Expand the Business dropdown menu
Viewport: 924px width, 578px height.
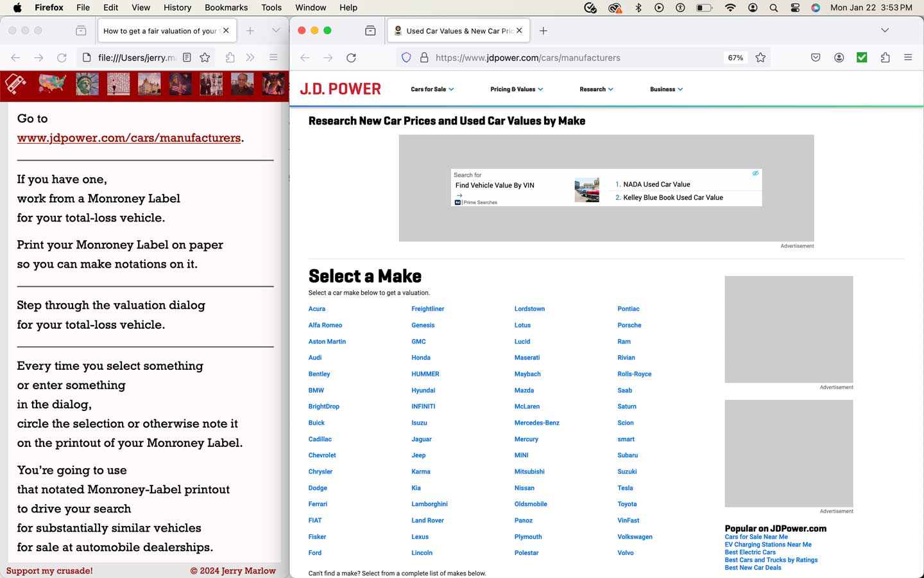(x=666, y=89)
